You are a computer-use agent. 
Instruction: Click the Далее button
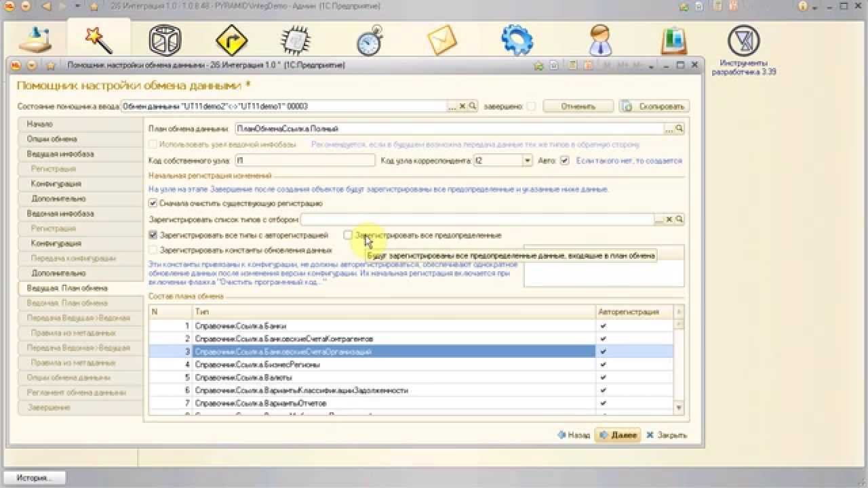617,435
